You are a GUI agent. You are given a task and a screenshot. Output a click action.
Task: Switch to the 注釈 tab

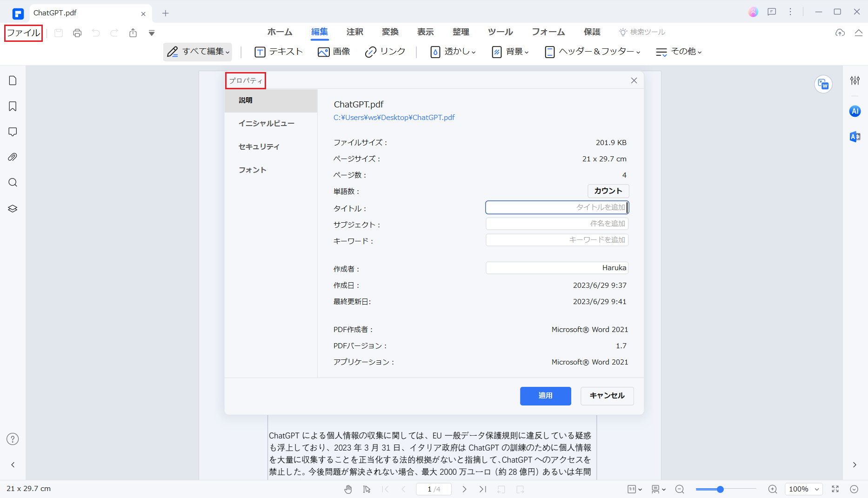coord(355,32)
